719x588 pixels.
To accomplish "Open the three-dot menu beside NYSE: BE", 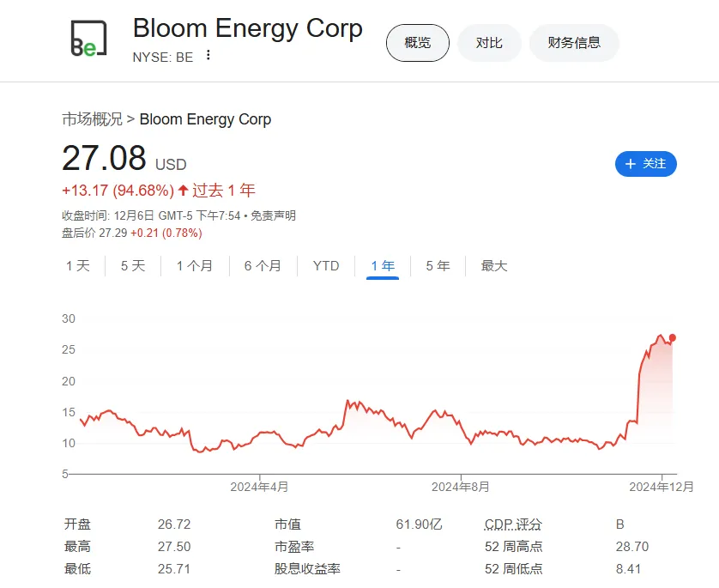I will pos(208,55).
